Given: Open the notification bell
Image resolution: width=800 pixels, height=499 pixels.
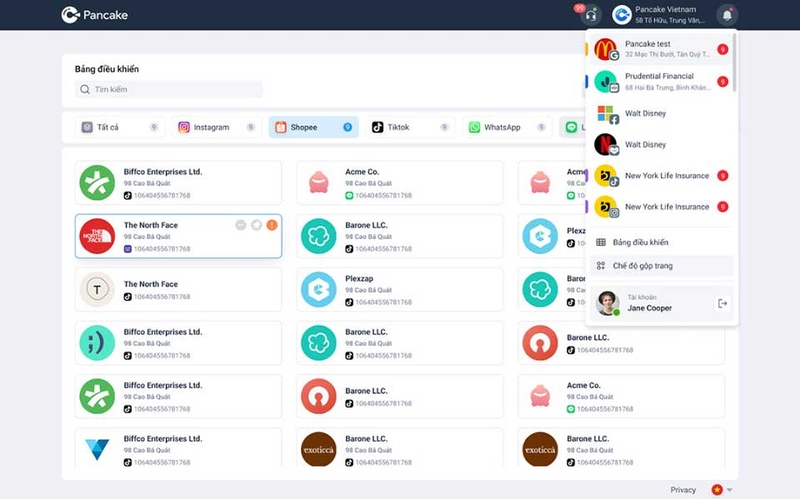Looking at the screenshot, I should point(727,15).
